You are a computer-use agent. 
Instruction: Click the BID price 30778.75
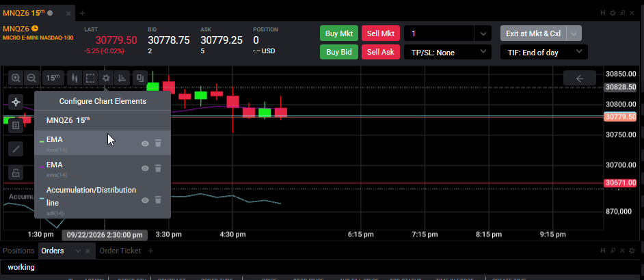click(x=169, y=40)
